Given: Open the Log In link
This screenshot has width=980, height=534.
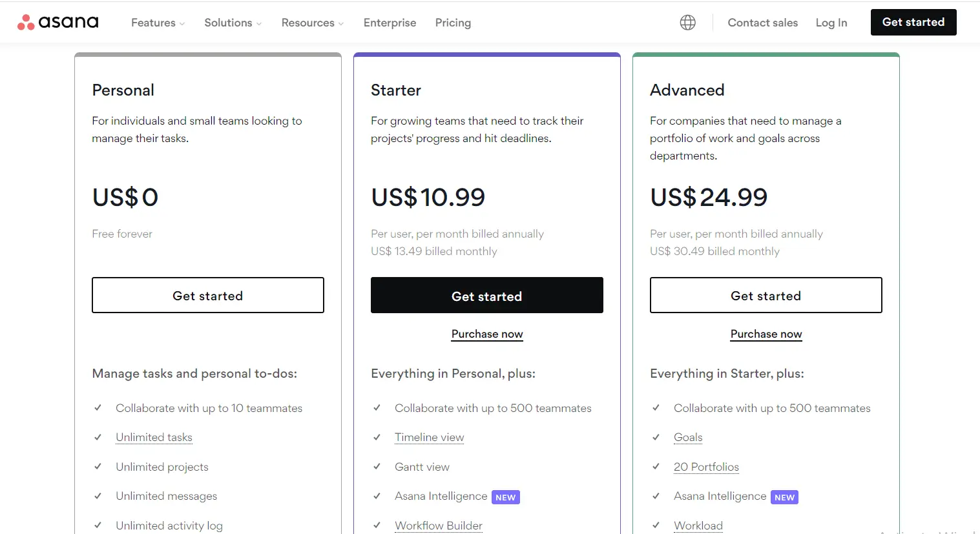Looking at the screenshot, I should (831, 23).
